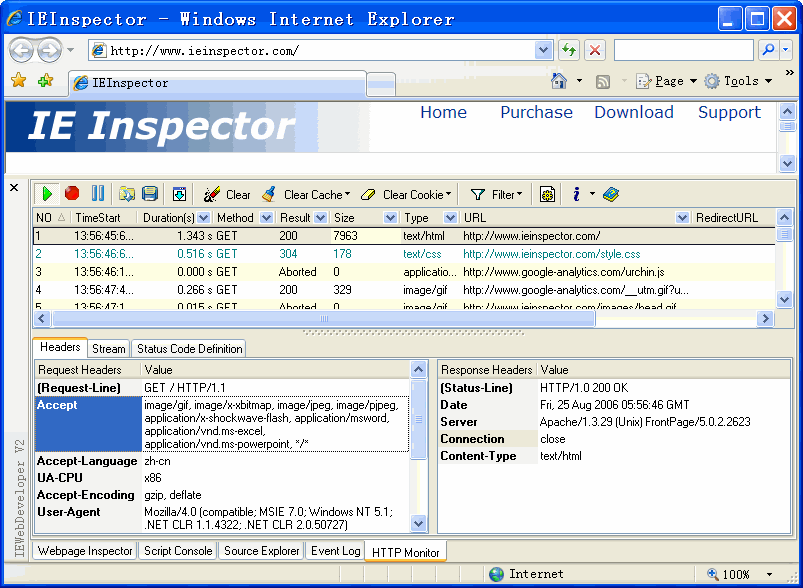Click the settings icon next to Filter
This screenshot has width=803, height=588.
click(547, 194)
